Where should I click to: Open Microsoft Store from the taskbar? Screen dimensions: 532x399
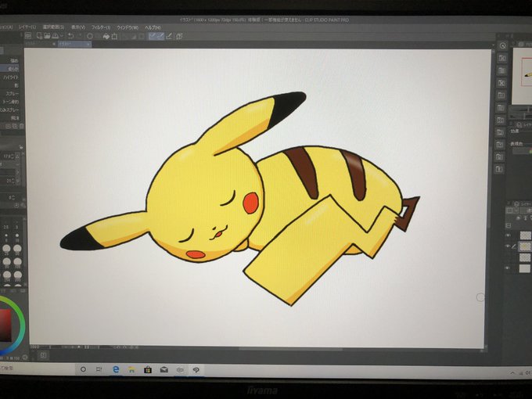pyautogui.click(x=148, y=370)
